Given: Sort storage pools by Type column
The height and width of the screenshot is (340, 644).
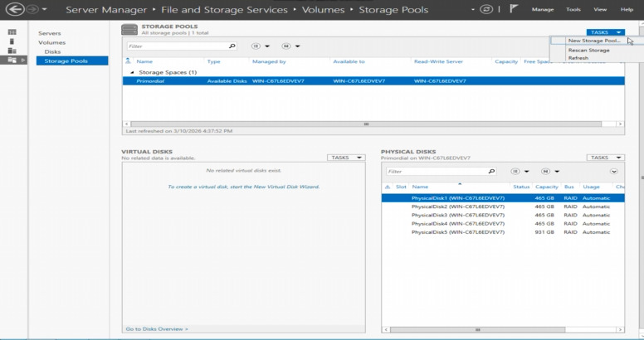Looking at the screenshot, I should 213,61.
